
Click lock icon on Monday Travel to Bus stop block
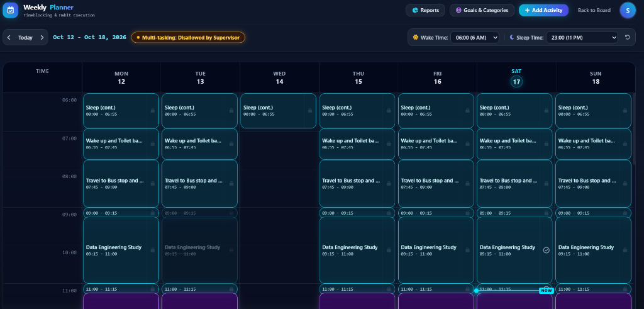152,183
